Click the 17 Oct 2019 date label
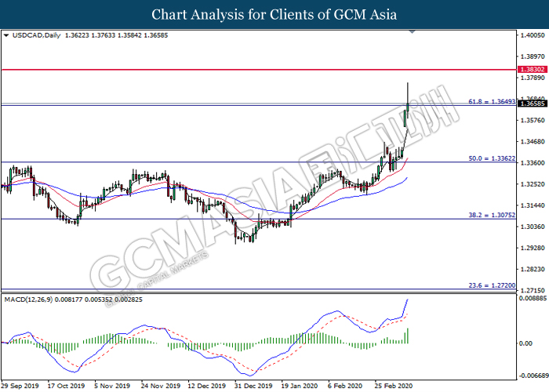The width and height of the screenshot is (549, 392). [x=66, y=386]
